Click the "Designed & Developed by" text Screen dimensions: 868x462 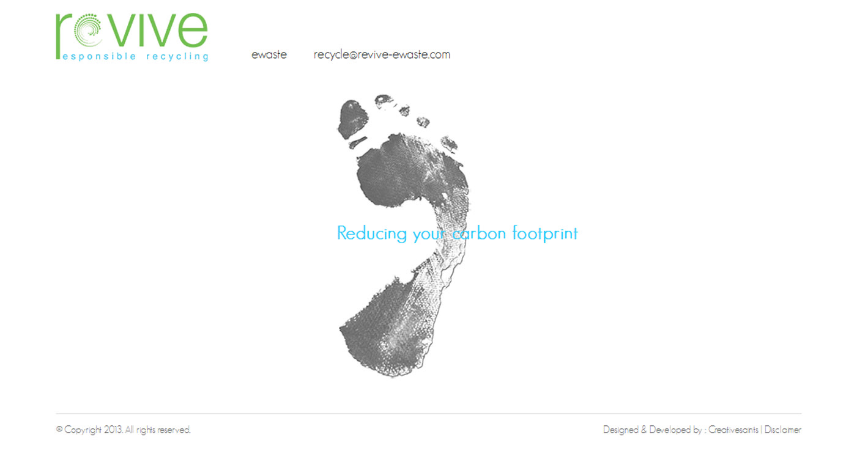pos(652,430)
